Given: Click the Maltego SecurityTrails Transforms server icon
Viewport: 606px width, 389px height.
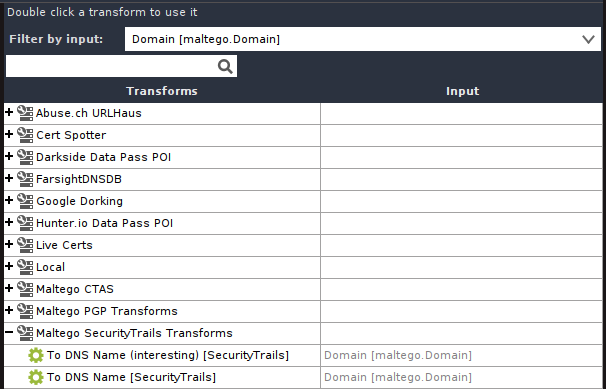Looking at the screenshot, I should [25, 333].
